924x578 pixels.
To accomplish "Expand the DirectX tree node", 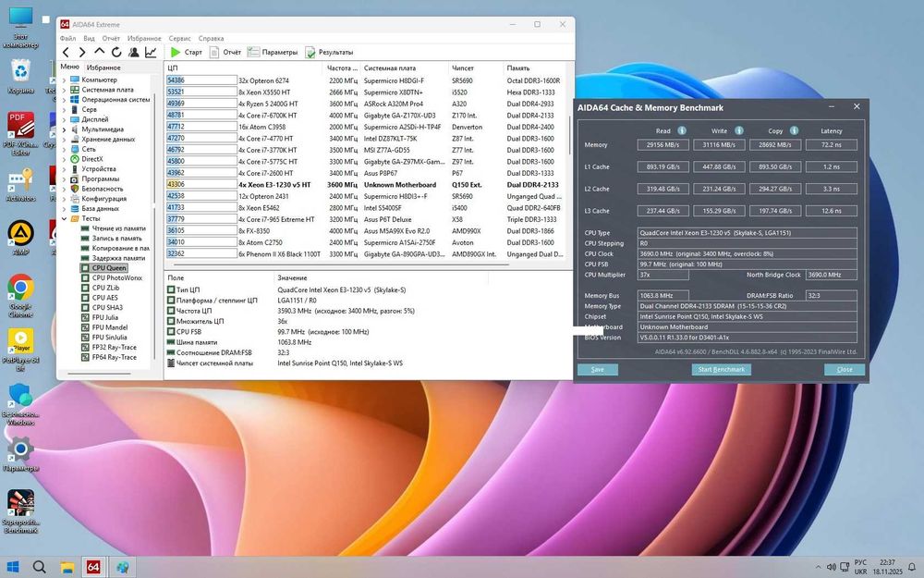I will pos(64,159).
